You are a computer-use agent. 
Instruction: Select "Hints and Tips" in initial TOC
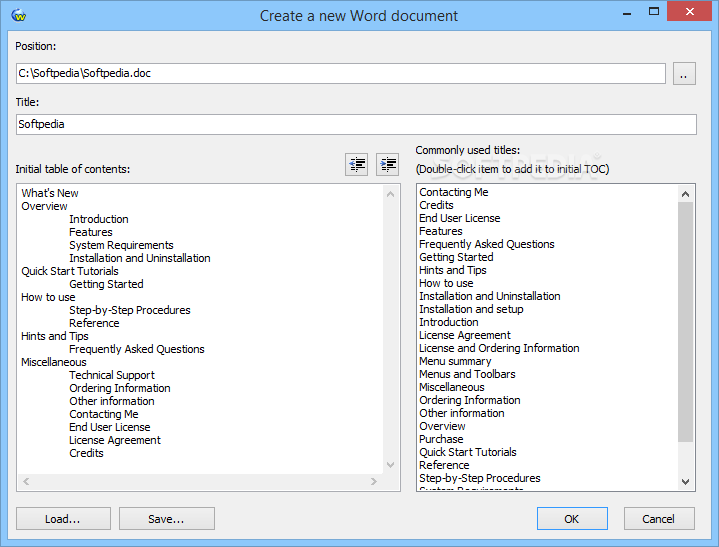click(x=55, y=336)
